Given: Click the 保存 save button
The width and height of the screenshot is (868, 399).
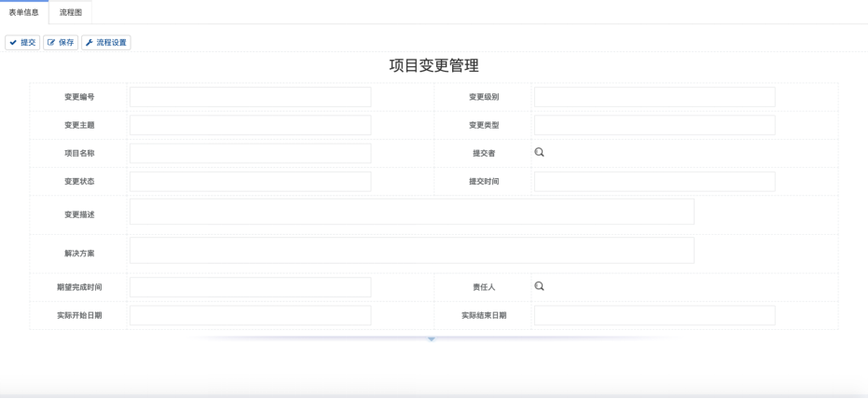Looking at the screenshot, I should (61, 43).
